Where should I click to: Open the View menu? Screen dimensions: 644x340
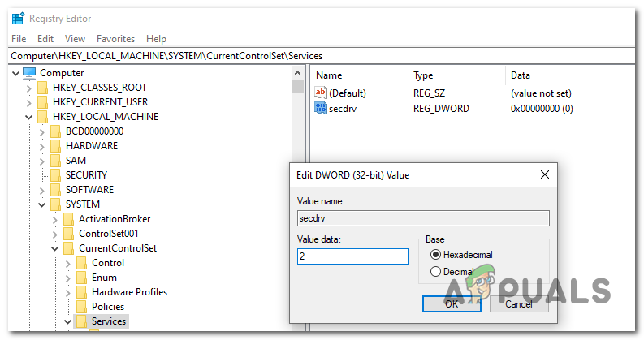click(x=76, y=39)
